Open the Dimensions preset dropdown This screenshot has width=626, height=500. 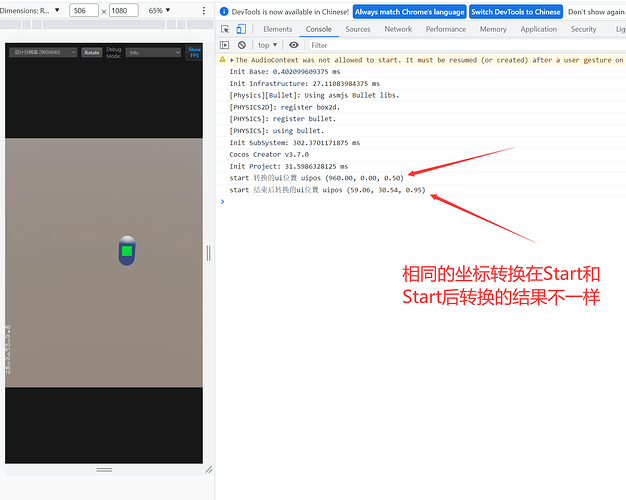30,10
